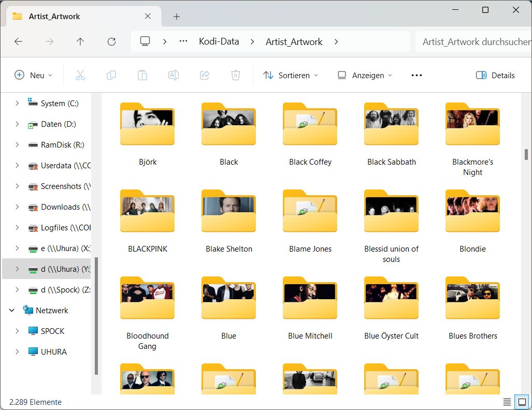Expand RamDisk (R:) tree node
The width and height of the screenshot is (532, 410).
(17, 144)
